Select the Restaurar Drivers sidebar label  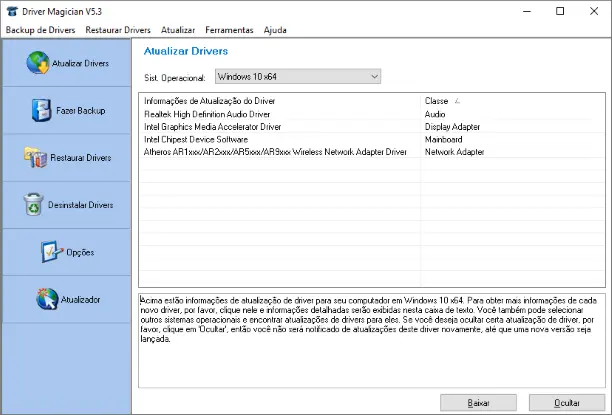pos(81,158)
